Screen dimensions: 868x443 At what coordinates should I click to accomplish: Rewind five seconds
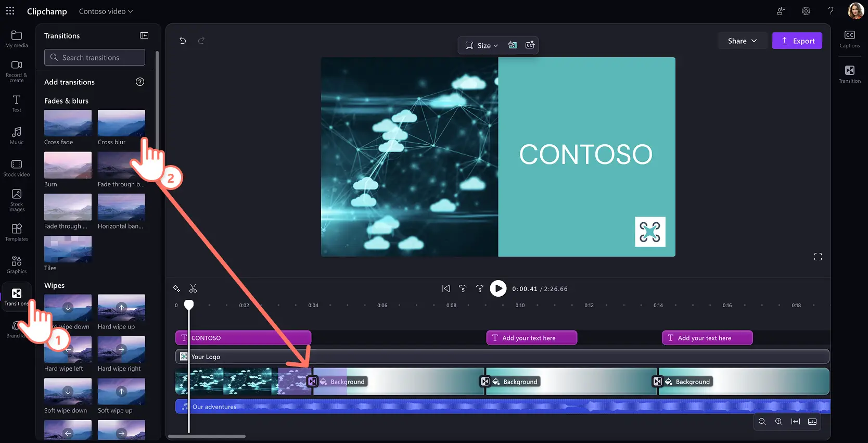(463, 288)
